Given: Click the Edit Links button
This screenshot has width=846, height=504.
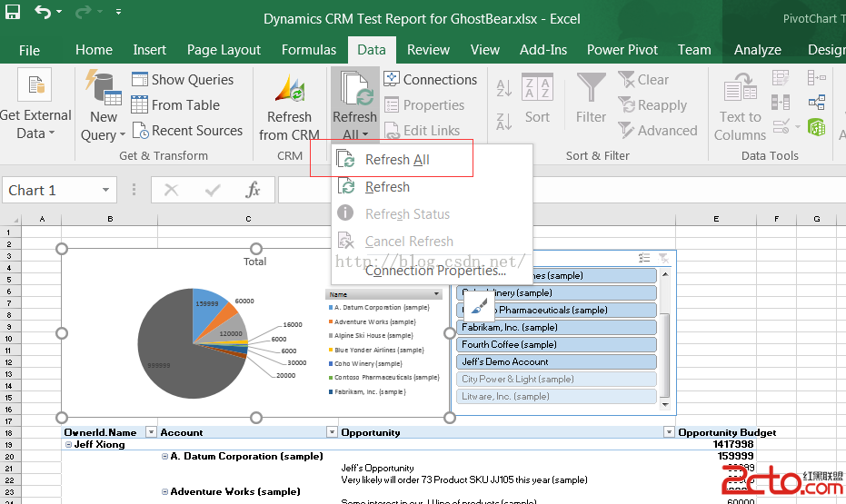Looking at the screenshot, I should point(422,131).
